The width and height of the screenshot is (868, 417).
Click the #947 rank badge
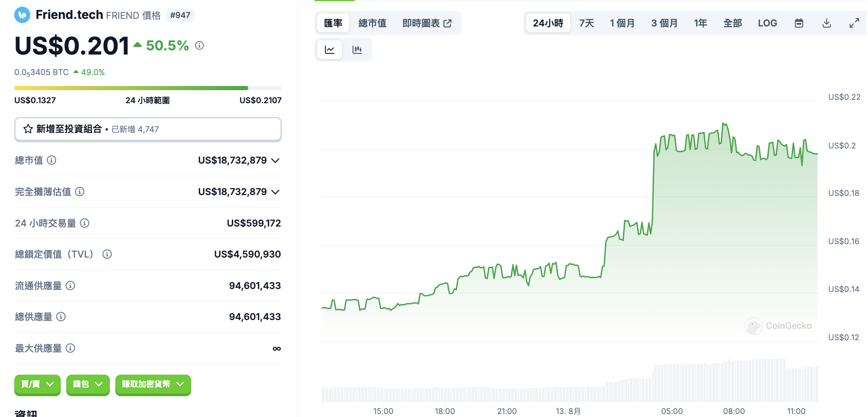[x=180, y=16]
